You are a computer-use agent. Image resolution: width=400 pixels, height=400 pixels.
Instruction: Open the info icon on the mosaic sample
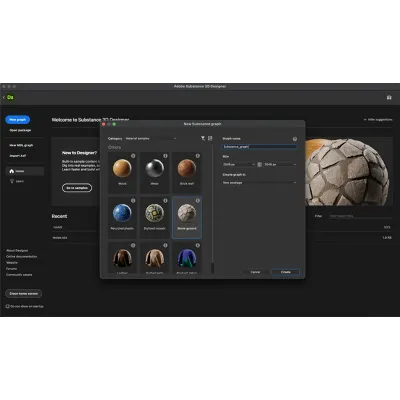[x=165, y=200]
